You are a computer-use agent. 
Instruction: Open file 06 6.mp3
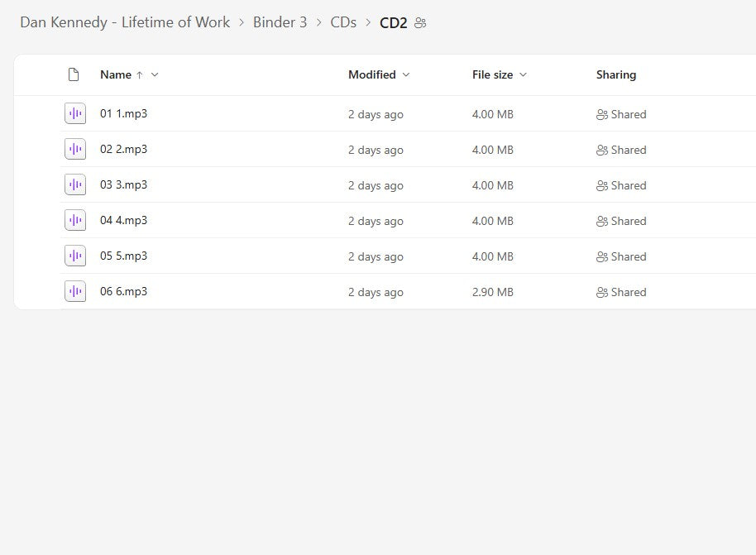coord(123,291)
